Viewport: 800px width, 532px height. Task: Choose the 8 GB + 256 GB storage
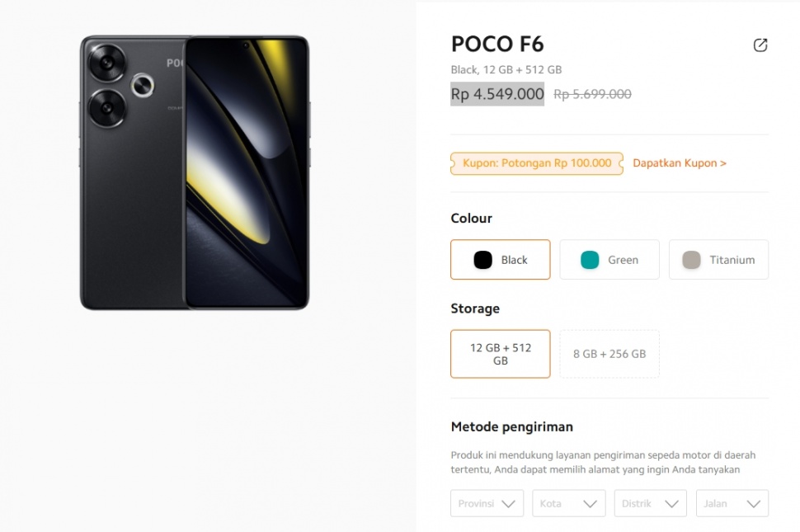tap(609, 354)
